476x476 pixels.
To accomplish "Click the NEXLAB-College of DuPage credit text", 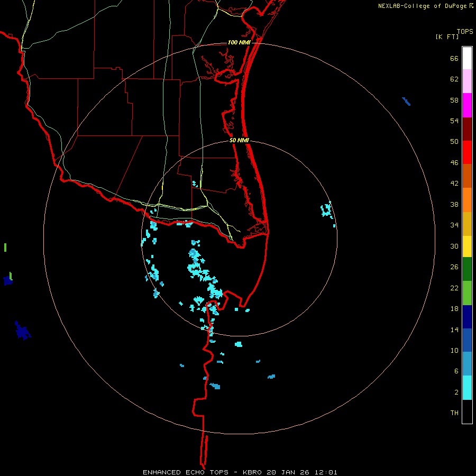I will (x=422, y=6).
